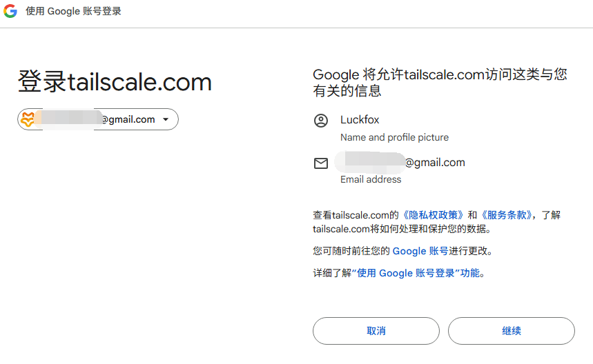Screen dimensions: 593x364
Task: Click the envelope icon next to the email
Action: coord(321,163)
